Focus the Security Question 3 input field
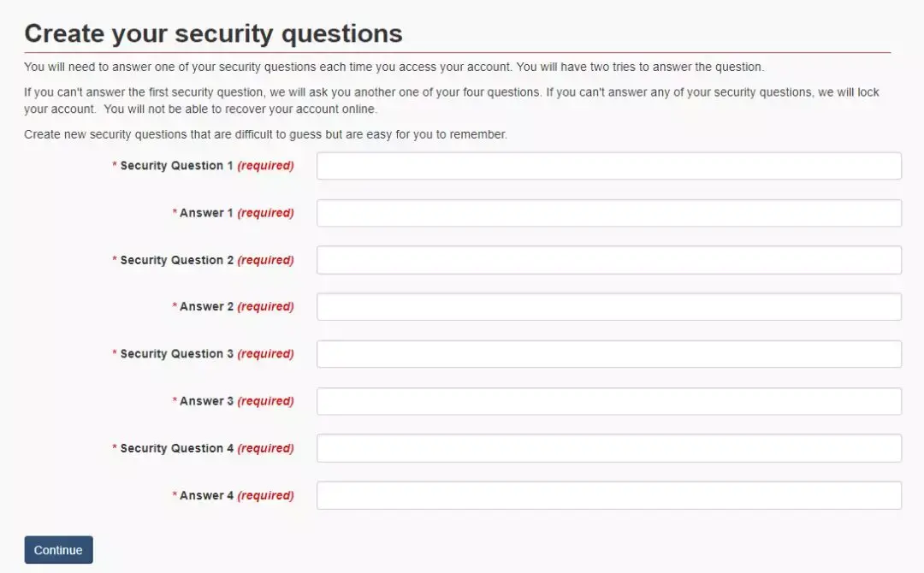The height and width of the screenshot is (573, 924). point(608,354)
